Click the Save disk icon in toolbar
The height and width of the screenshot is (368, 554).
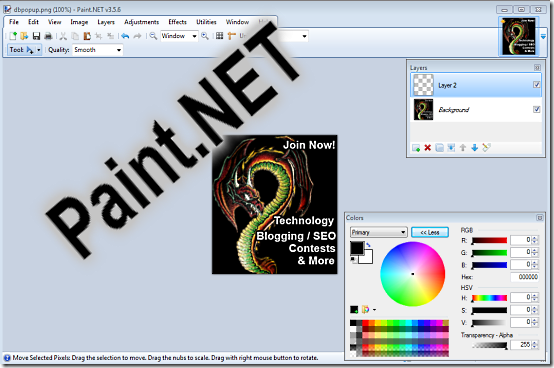pos(36,36)
